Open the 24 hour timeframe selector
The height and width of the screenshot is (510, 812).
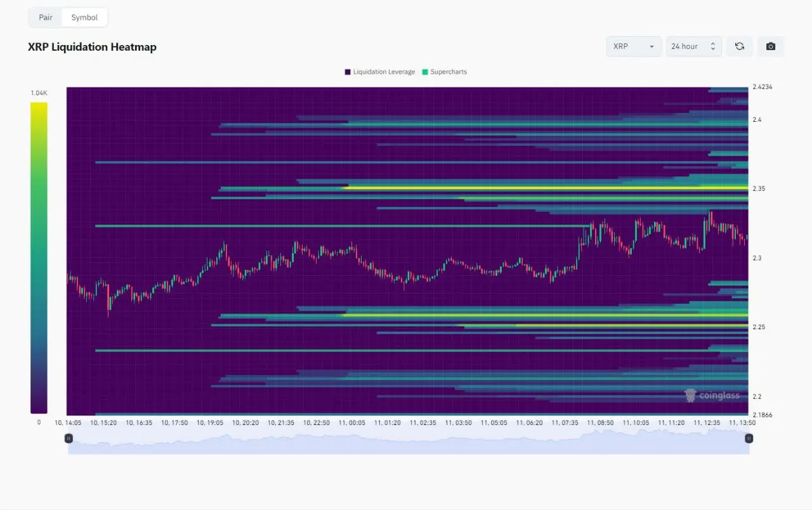(x=688, y=46)
